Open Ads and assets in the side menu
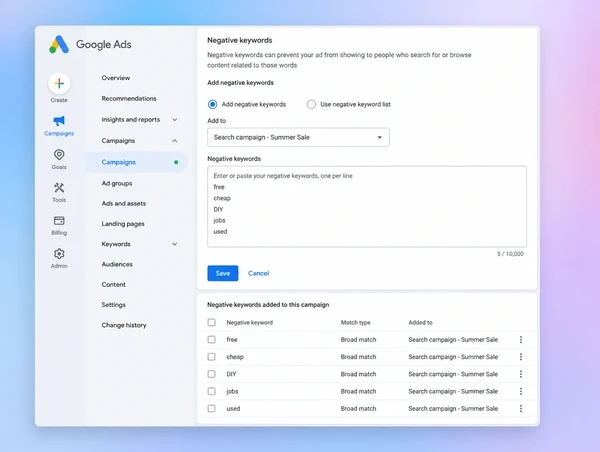This screenshot has height=452, width=600. tap(124, 203)
